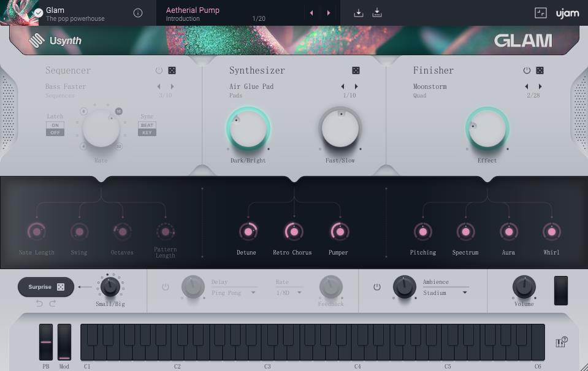Click the Dark/Bright knob
The height and width of the screenshot is (371, 588).
(248, 129)
